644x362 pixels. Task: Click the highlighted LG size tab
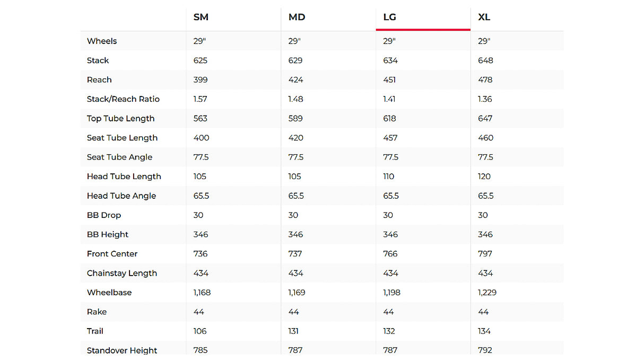pyautogui.click(x=390, y=17)
